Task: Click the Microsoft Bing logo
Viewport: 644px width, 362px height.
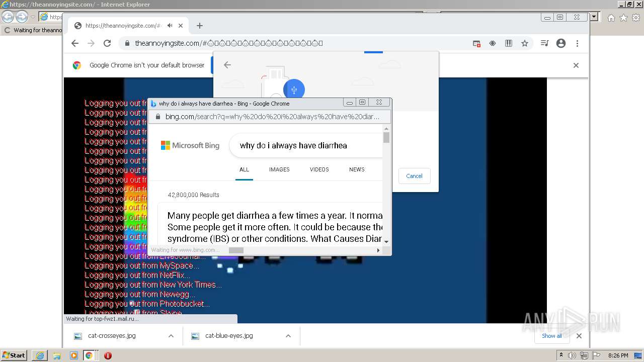Action: [190, 145]
